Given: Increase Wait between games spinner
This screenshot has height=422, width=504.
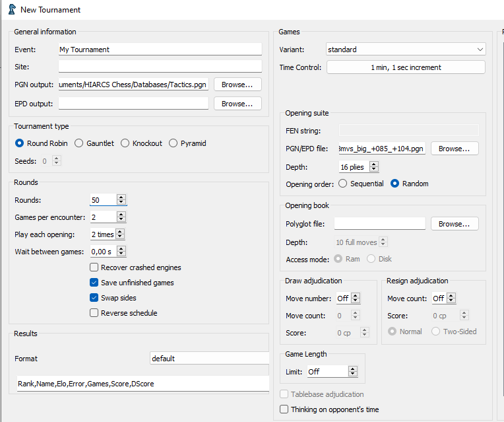Looking at the screenshot, I should click(x=121, y=249).
